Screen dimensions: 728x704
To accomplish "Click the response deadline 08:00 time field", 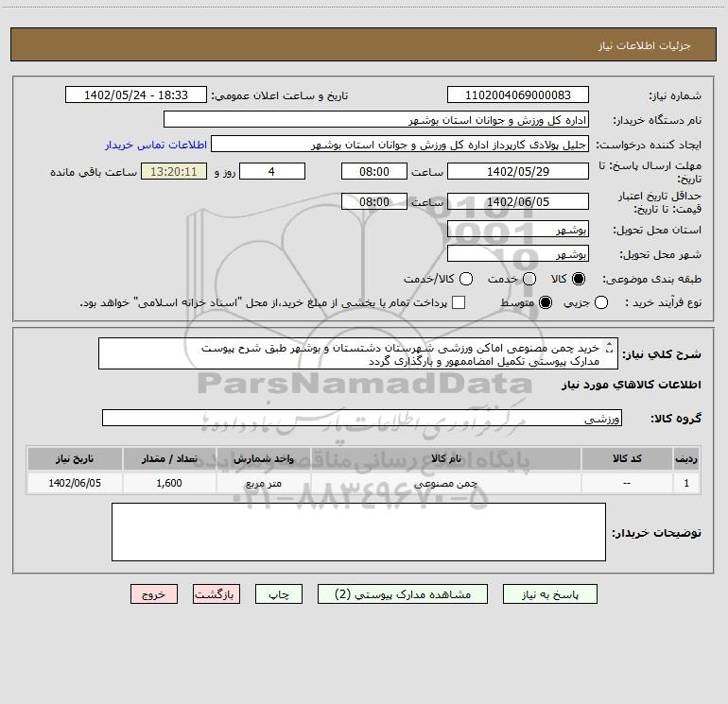I will click(374, 171).
